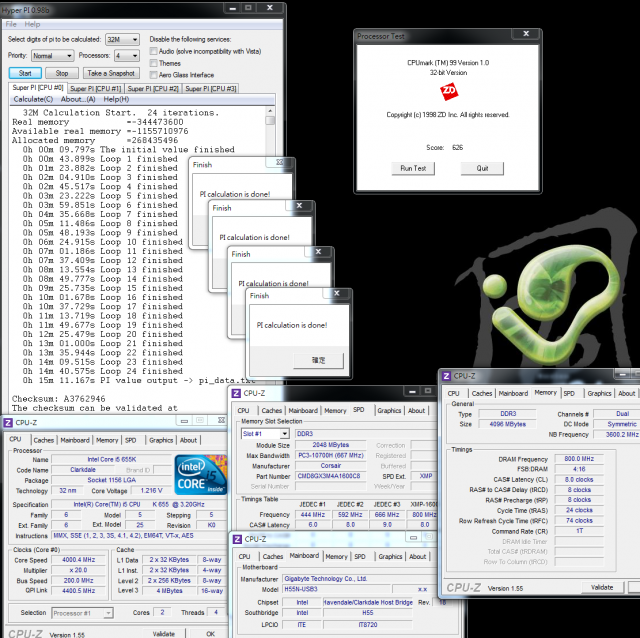
Task: Open the File menu in Hyper PI
Action: tap(11, 24)
